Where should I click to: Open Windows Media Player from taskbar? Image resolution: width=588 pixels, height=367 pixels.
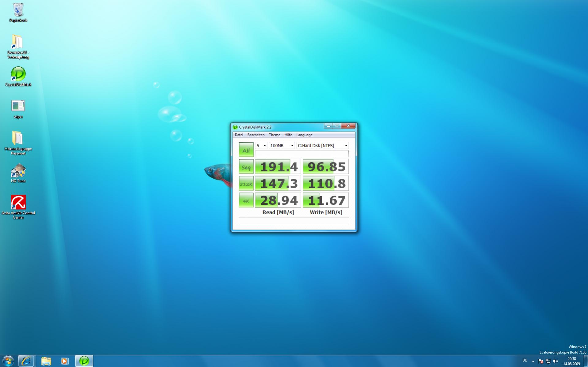[65, 361]
